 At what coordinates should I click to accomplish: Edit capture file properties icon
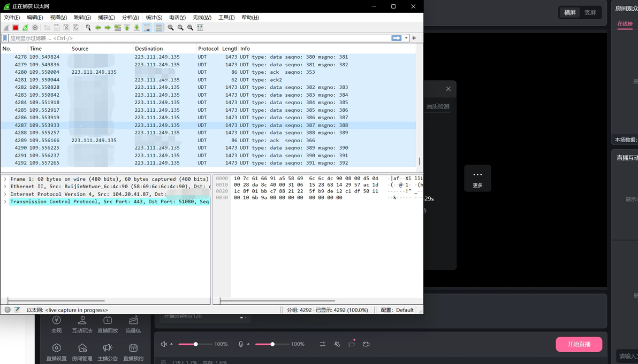tap(17, 309)
